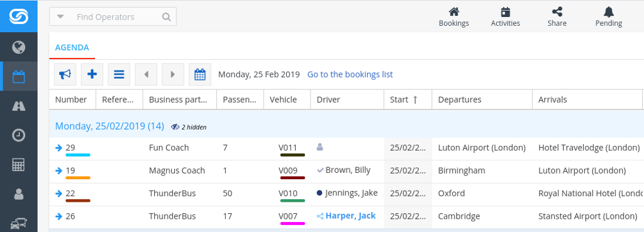Open the clock icon in sidebar
Image resolution: width=644 pixels, height=232 pixels.
pos(18,135)
